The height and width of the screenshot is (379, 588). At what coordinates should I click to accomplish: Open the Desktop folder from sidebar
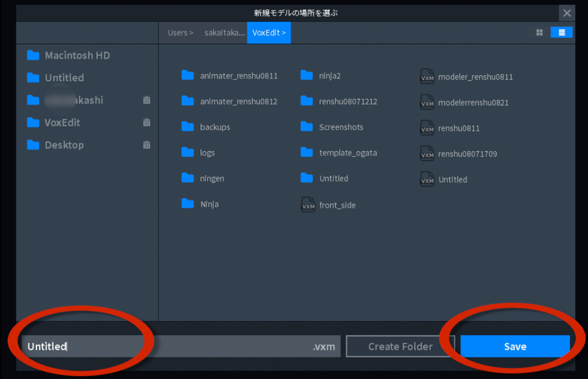click(x=64, y=145)
